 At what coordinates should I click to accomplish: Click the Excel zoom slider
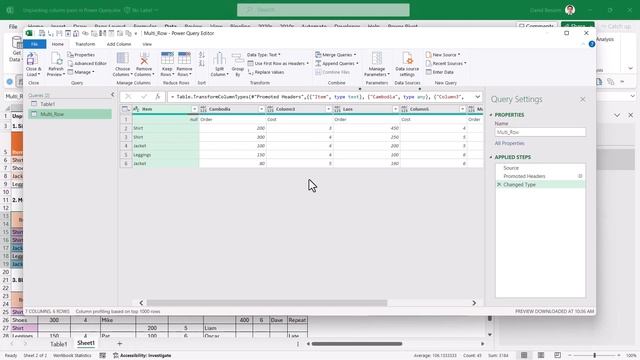click(x=594, y=356)
